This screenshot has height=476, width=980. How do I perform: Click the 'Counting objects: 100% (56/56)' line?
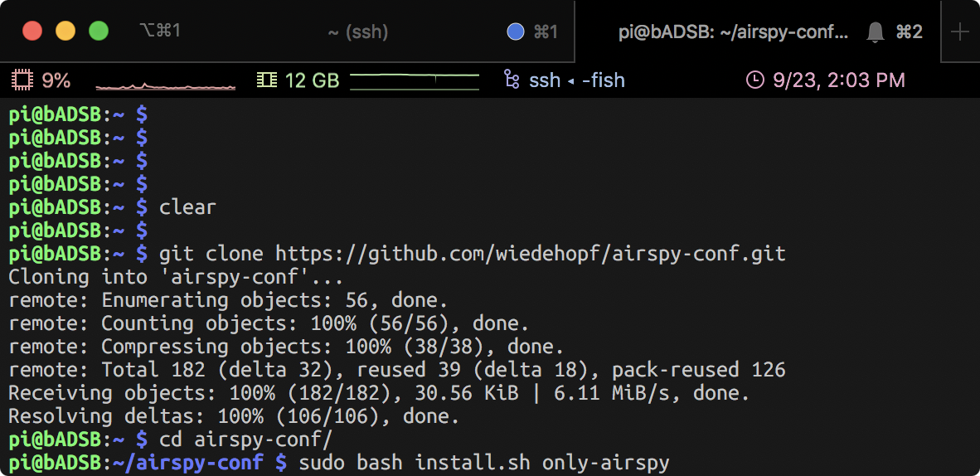(x=269, y=323)
